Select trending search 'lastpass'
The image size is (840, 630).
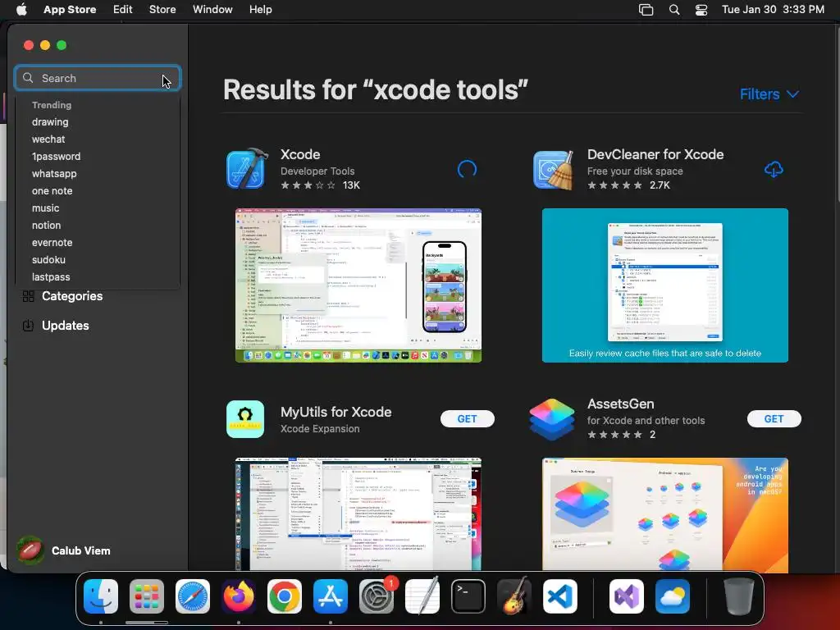pos(51,277)
